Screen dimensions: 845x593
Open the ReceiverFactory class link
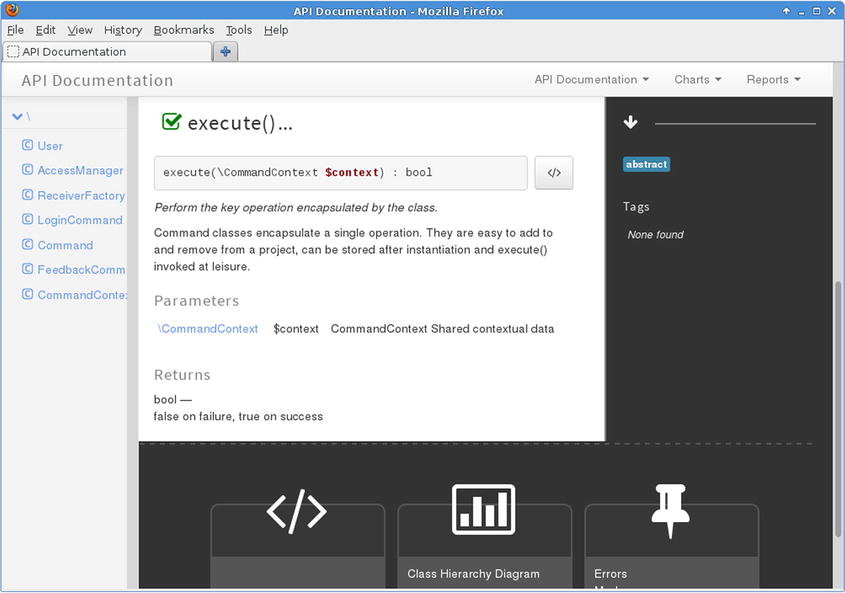click(81, 195)
